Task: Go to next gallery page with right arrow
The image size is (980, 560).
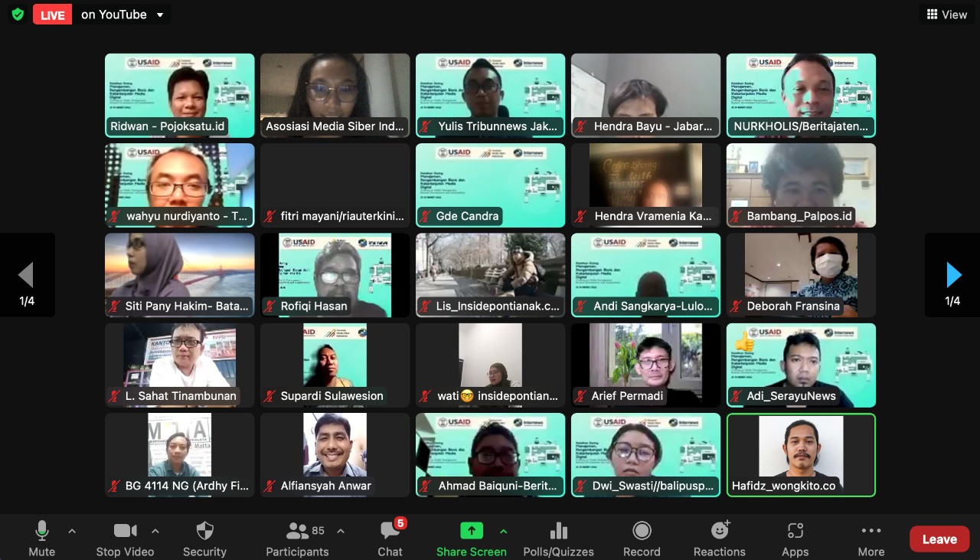Action: 952,274
